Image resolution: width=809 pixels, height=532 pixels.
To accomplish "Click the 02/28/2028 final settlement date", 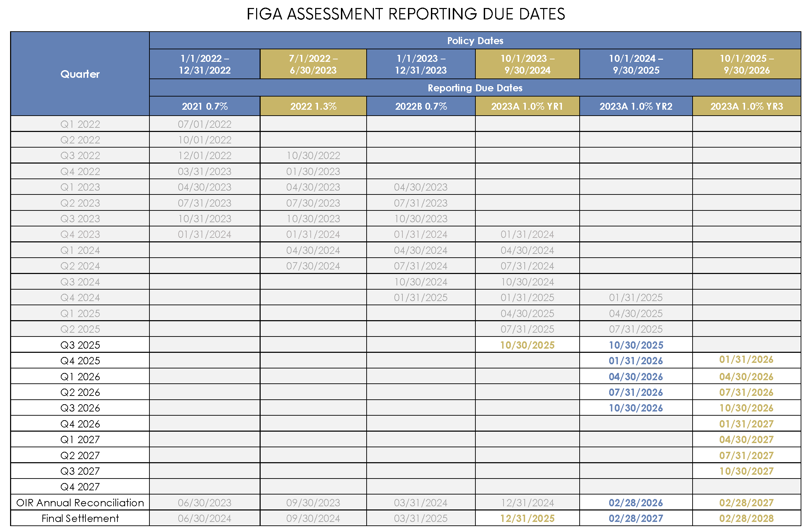I will tap(746, 518).
